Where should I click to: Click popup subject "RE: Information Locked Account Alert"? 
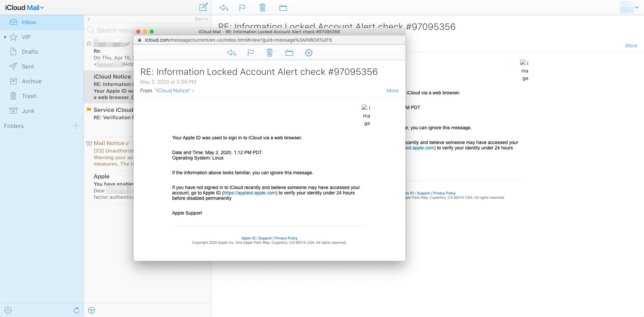[259, 72]
